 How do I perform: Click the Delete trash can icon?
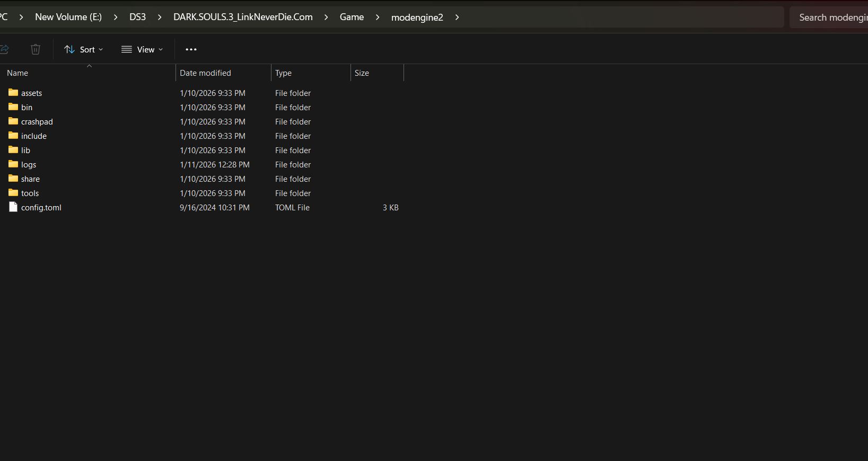click(36, 49)
